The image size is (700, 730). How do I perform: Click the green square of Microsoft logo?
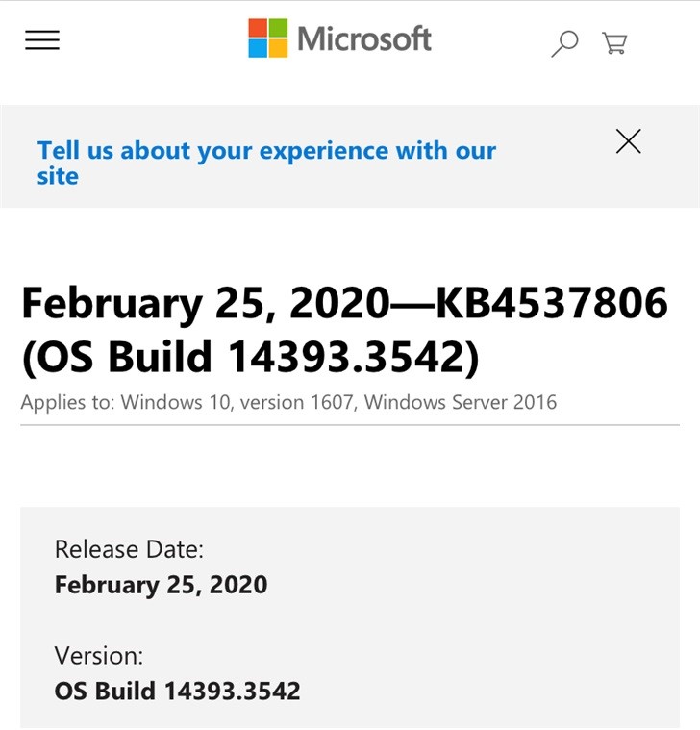point(278,28)
